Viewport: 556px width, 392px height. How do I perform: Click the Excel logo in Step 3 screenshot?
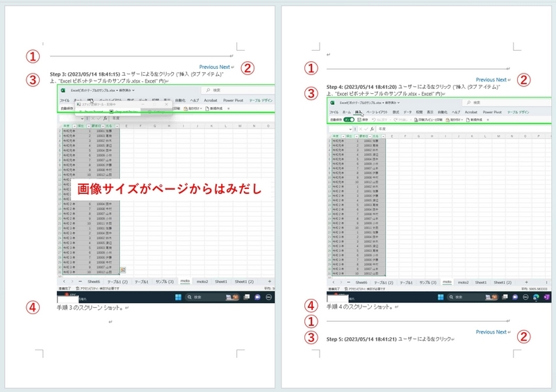[63, 90]
